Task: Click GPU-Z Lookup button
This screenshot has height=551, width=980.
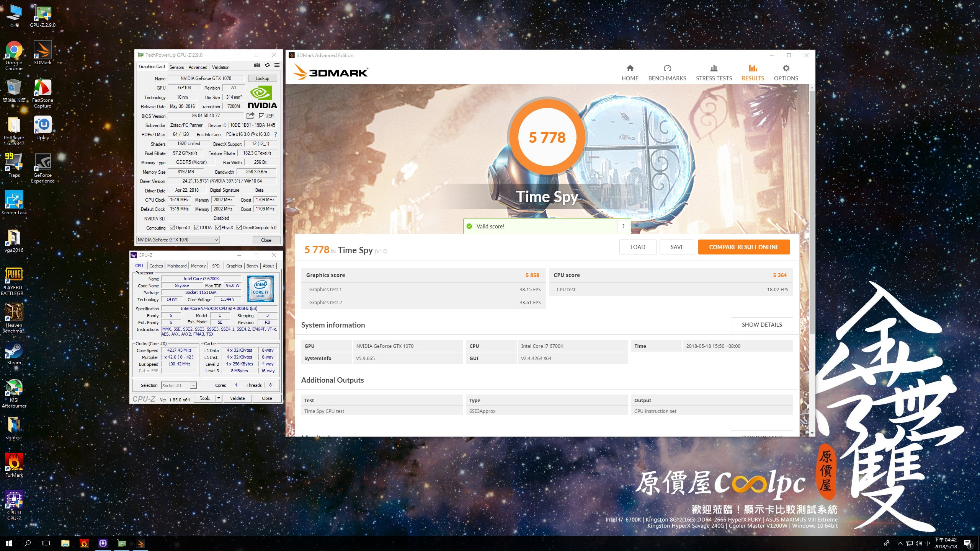Action: 263,78
